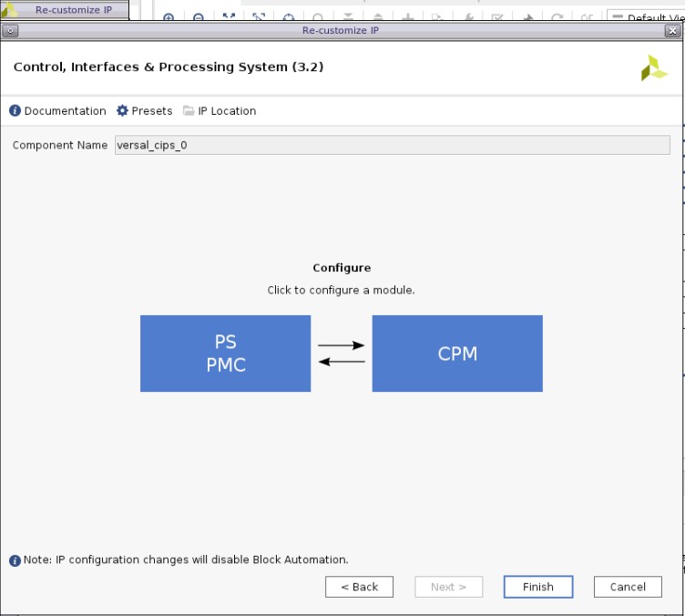Cancel the IP customization

(x=628, y=587)
